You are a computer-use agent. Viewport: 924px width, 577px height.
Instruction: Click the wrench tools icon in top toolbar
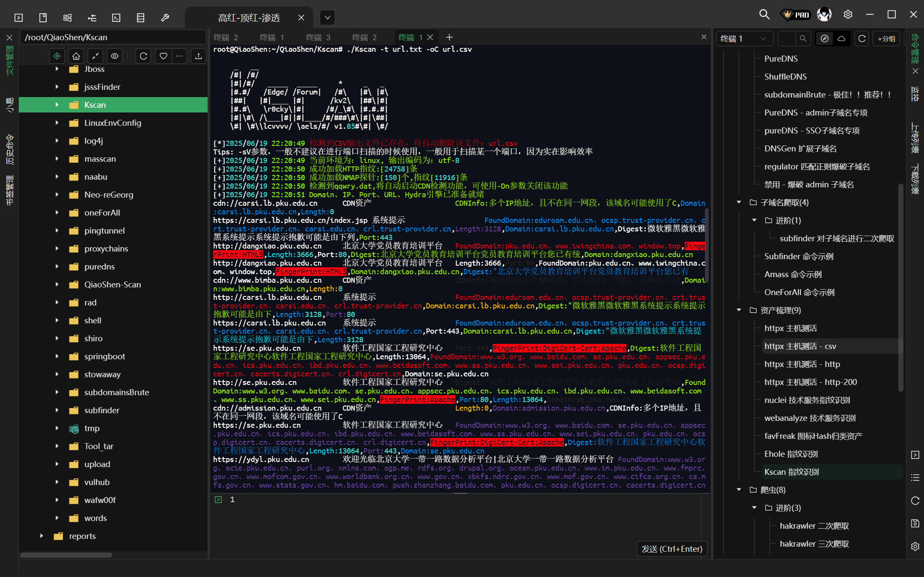click(165, 18)
